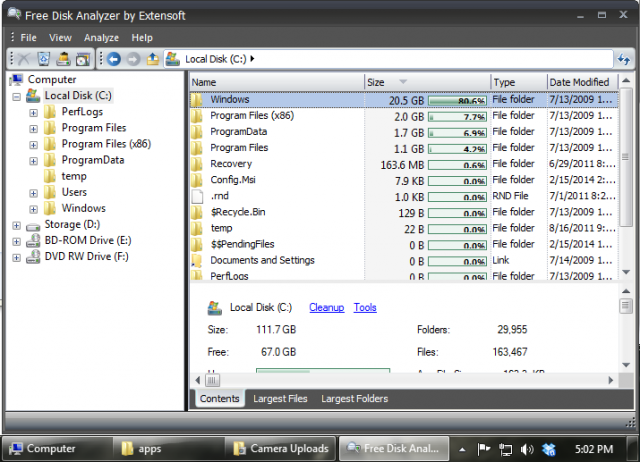
Task: Click the network tray icon
Action: pos(506,449)
